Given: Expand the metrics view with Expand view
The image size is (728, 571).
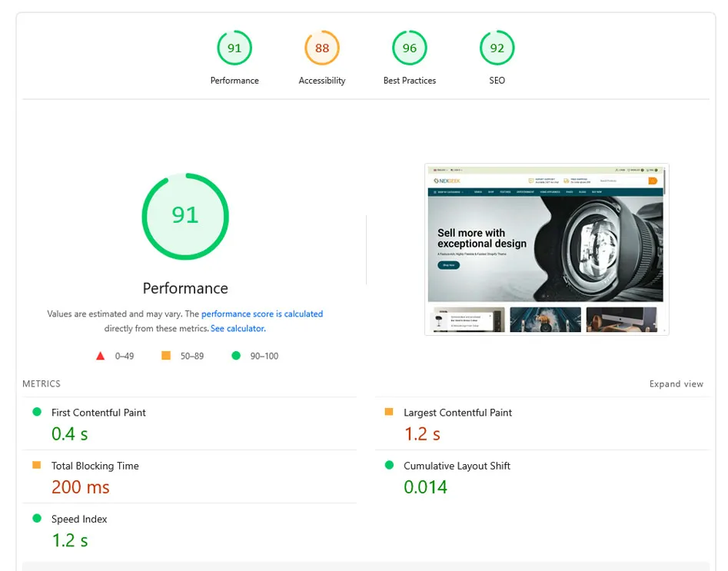Looking at the screenshot, I should coord(676,383).
